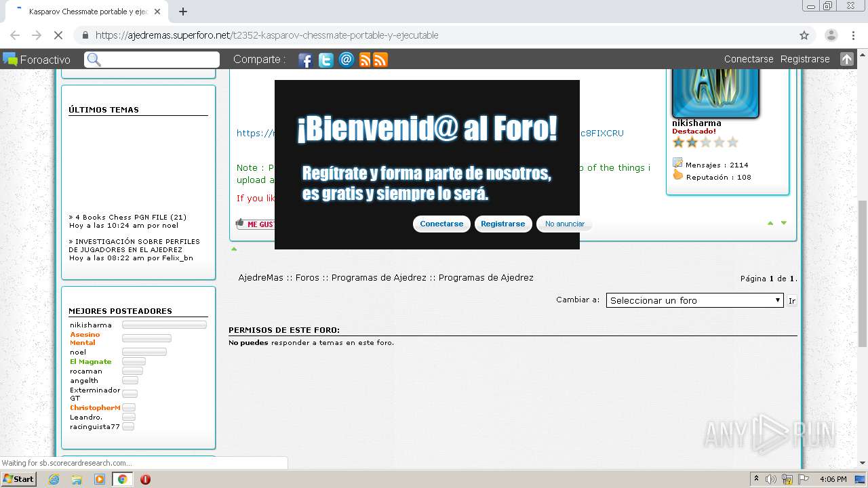The image size is (868, 488).
Task: Click the Foroactivo search field
Action: point(152,60)
